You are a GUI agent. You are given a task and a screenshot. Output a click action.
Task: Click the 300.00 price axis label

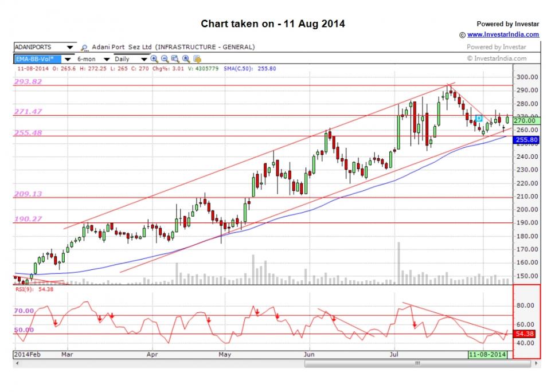click(x=527, y=77)
